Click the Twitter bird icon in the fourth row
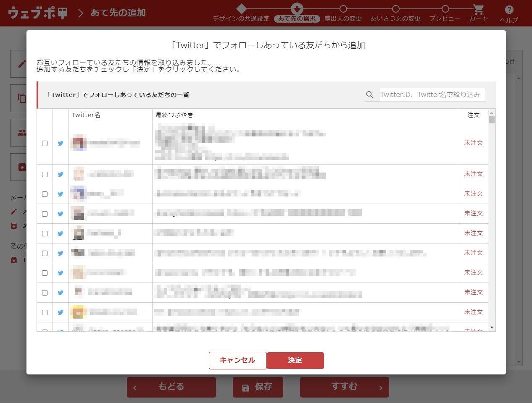Screen dimensions: 532x403 coord(61,214)
